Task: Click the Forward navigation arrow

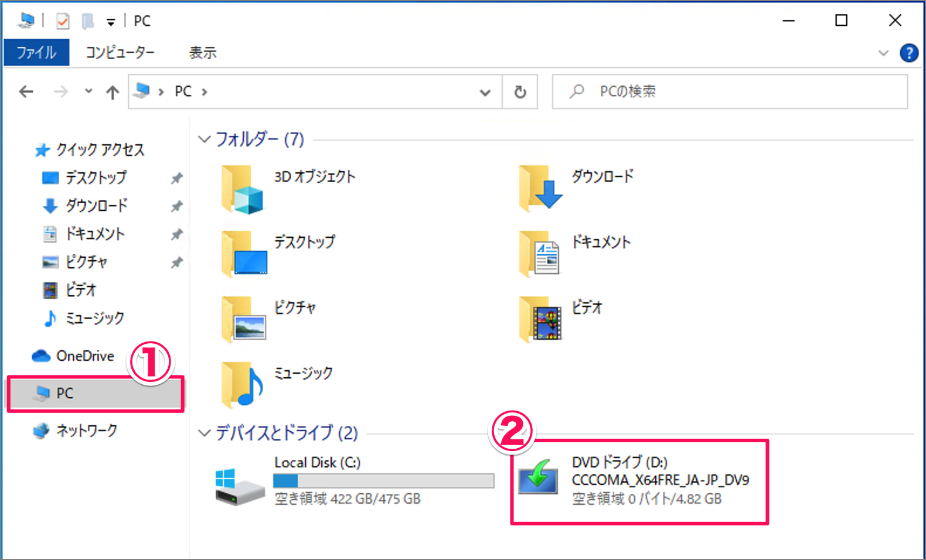Action: 60,92
